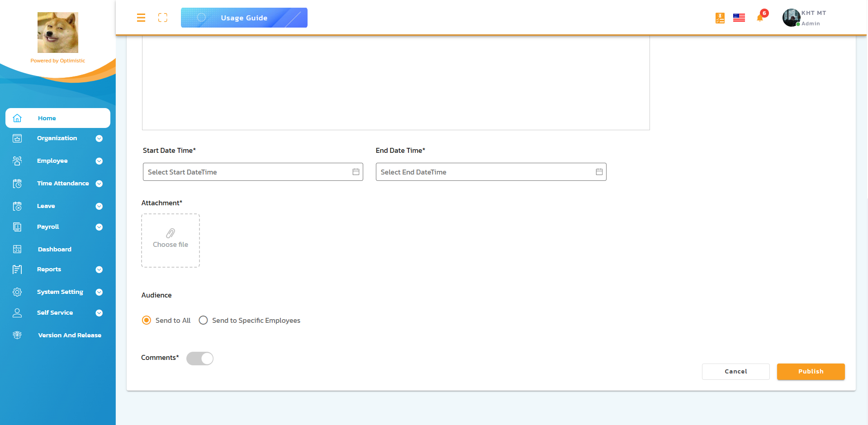Open the Usage Guide banner
Image resolution: width=868 pixels, height=425 pixels.
pos(244,18)
